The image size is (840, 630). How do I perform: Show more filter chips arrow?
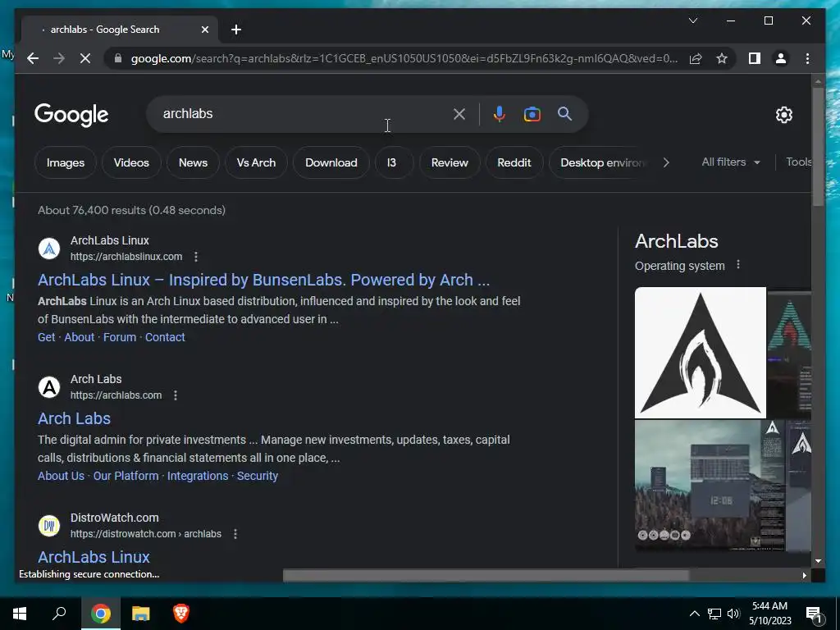tap(666, 162)
